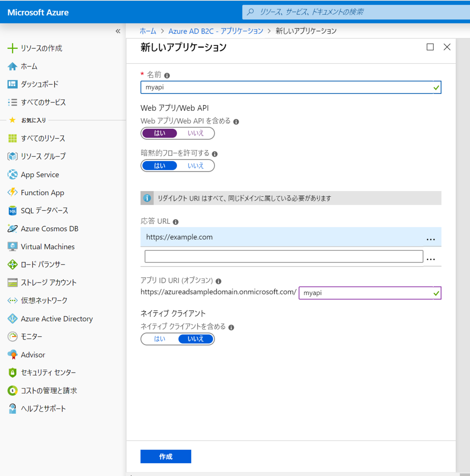The width and height of the screenshot is (470, 476).
Task: Collapse the sidebar with double chevron
Action: tap(118, 31)
